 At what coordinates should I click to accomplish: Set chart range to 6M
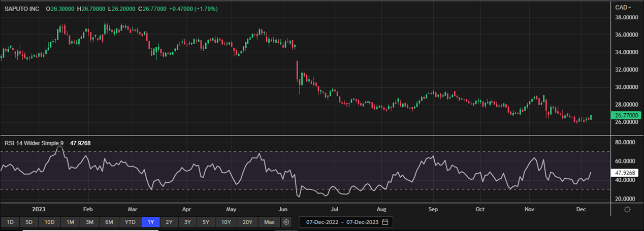point(109,222)
